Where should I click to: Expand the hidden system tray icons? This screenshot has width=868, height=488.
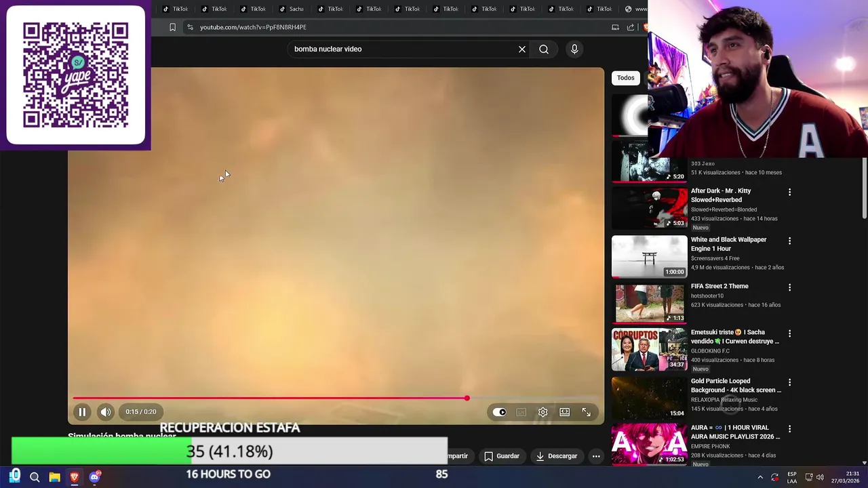point(759,477)
